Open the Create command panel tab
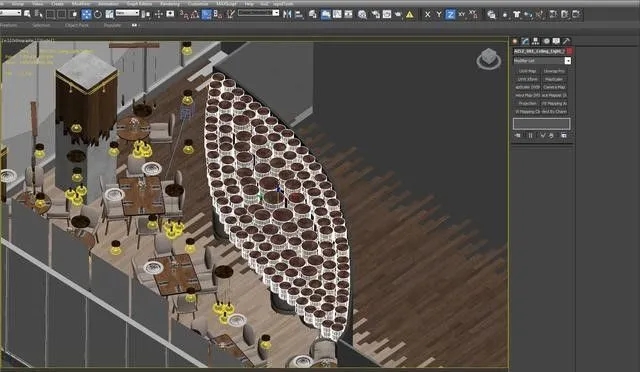Viewport: 640px width, 372px height. point(515,41)
